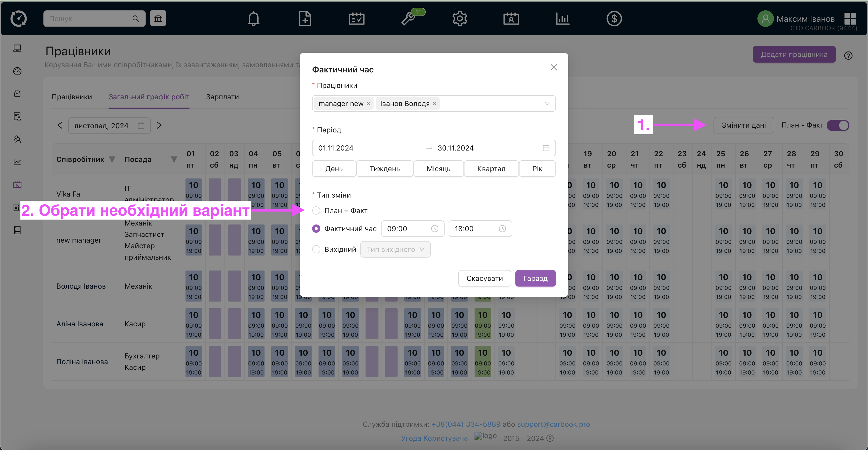Click the bank building icon near search
868x450 pixels.
tap(158, 18)
